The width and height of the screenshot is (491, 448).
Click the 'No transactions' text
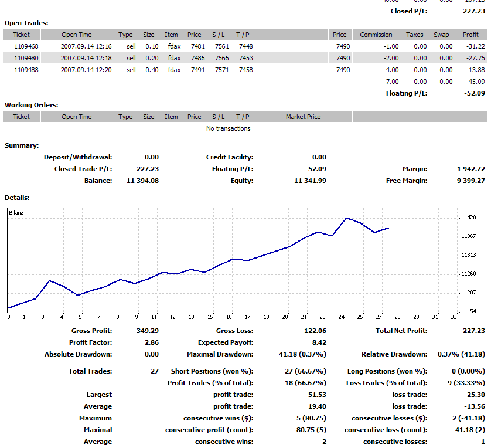click(228, 128)
